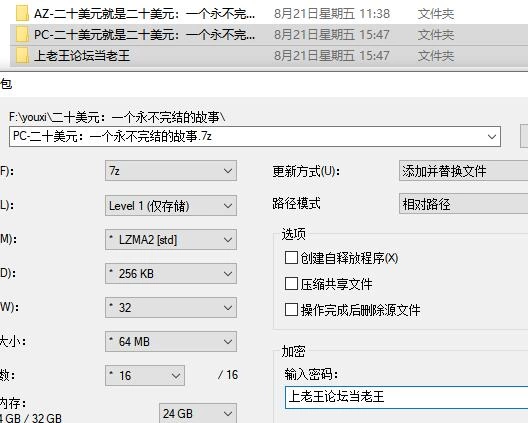The height and width of the screenshot is (423, 528).
Task: Click the 路径模式 label
Action: click(296, 203)
